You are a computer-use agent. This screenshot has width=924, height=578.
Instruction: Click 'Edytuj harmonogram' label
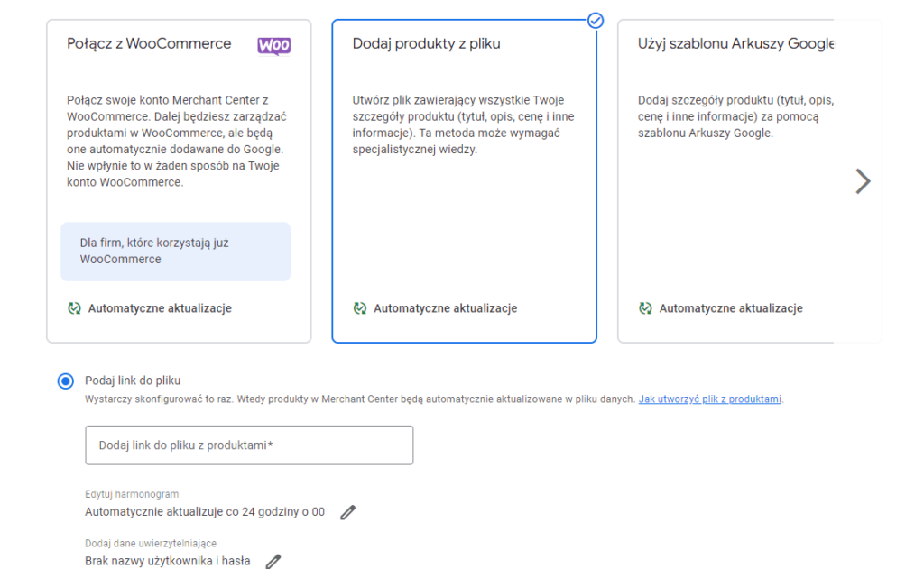click(x=132, y=494)
